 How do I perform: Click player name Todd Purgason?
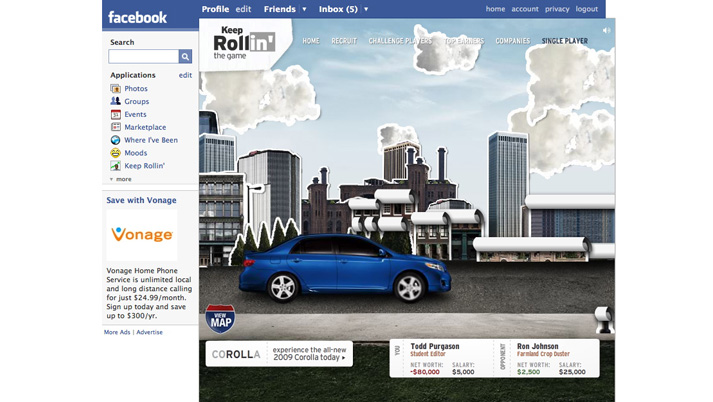pos(435,346)
